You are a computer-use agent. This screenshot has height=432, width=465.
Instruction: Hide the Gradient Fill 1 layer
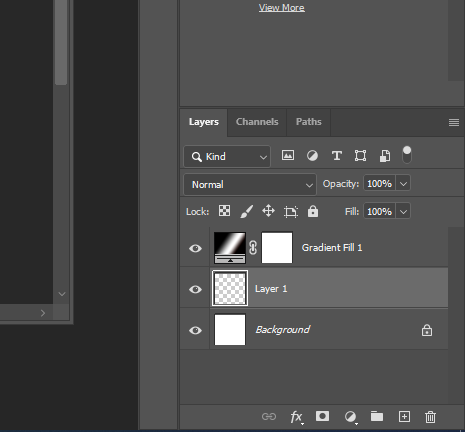195,248
